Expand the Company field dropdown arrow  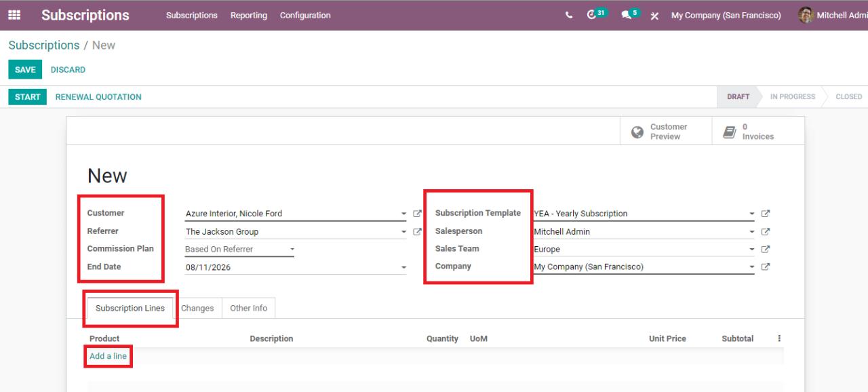(x=751, y=267)
